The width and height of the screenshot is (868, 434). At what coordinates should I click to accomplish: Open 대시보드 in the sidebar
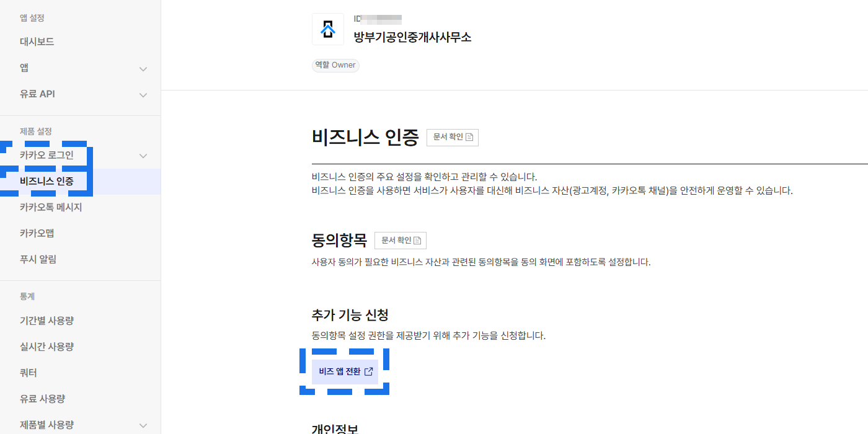tap(37, 42)
